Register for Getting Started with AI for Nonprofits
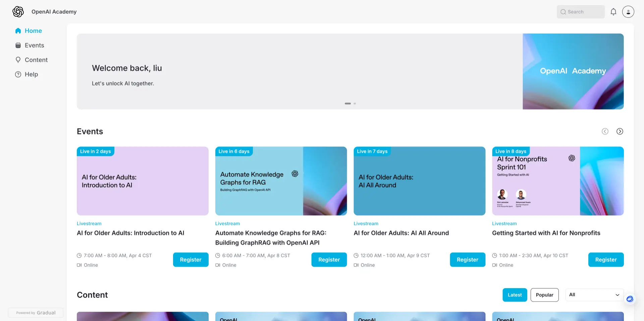The width and height of the screenshot is (644, 321). click(x=606, y=260)
